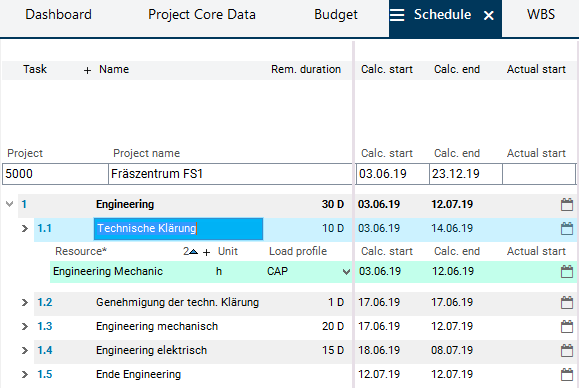Viewport: 579px width, 388px height.
Task: Expand task 1.1 chevron
Action: (25, 229)
